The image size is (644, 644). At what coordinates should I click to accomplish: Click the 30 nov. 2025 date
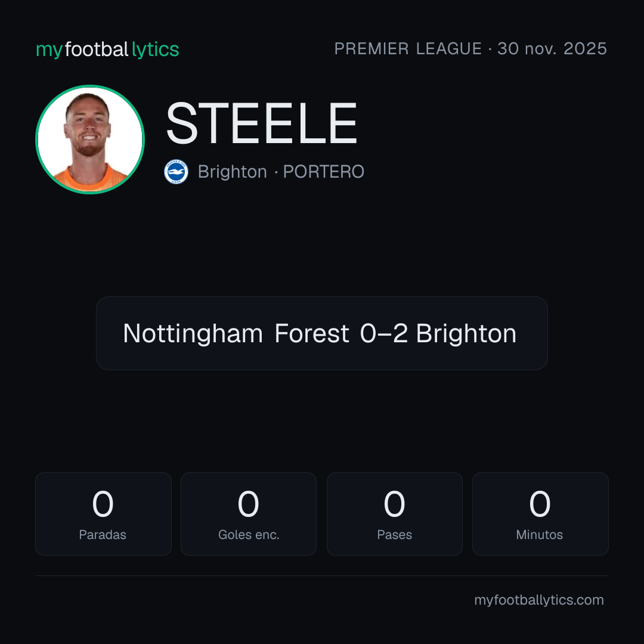click(x=552, y=48)
